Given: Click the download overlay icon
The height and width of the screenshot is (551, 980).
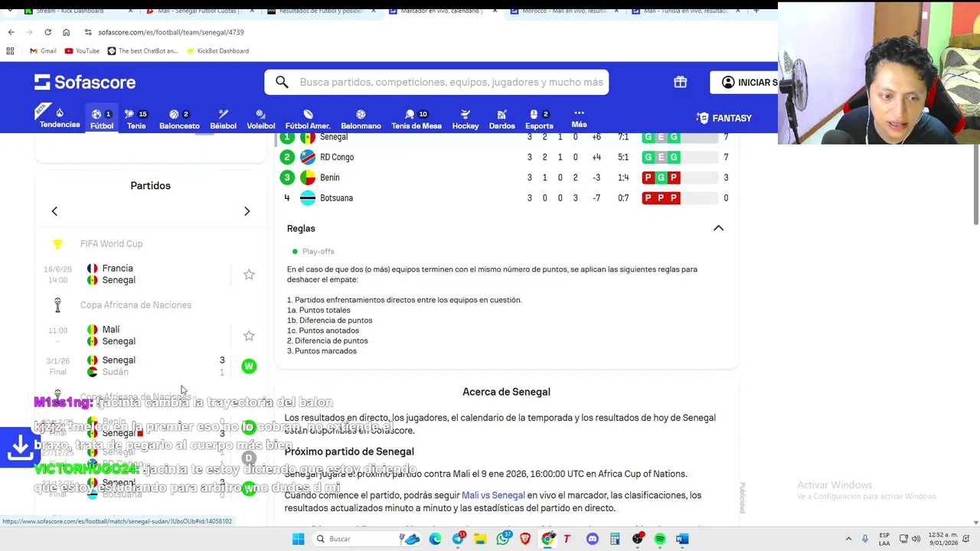Looking at the screenshot, I should [x=20, y=448].
